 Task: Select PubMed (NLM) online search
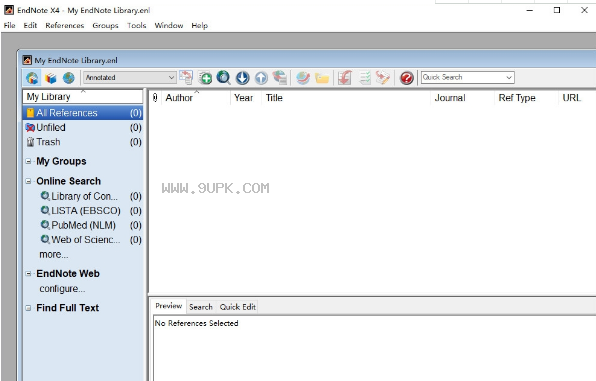(91, 225)
